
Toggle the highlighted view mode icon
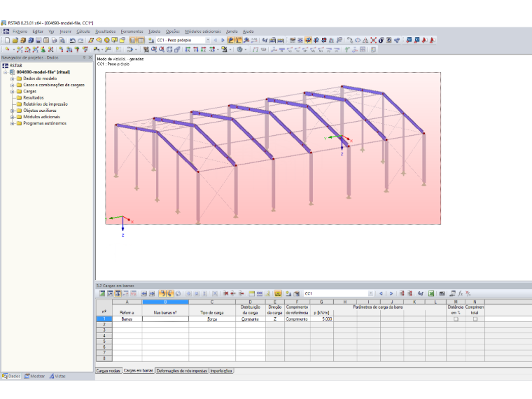coord(308,40)
